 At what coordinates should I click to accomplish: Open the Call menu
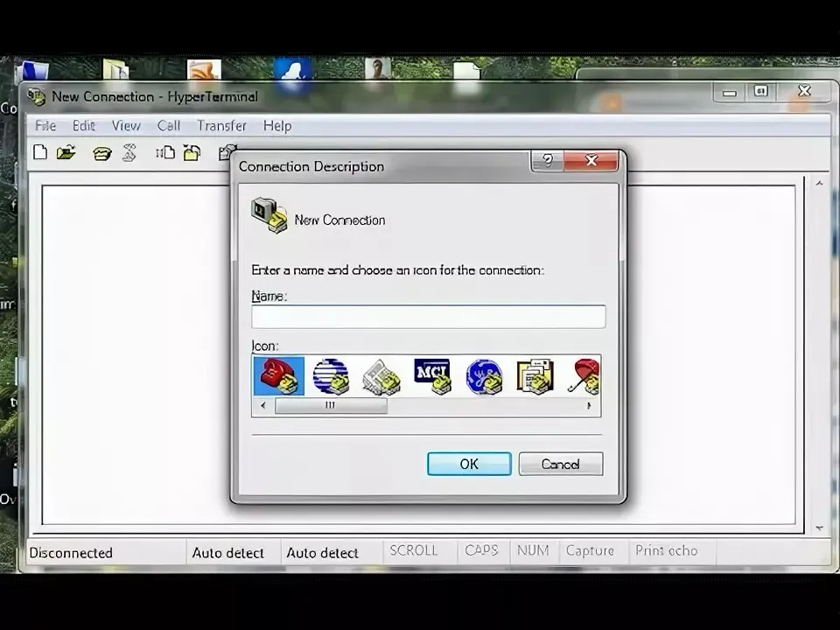169,126
